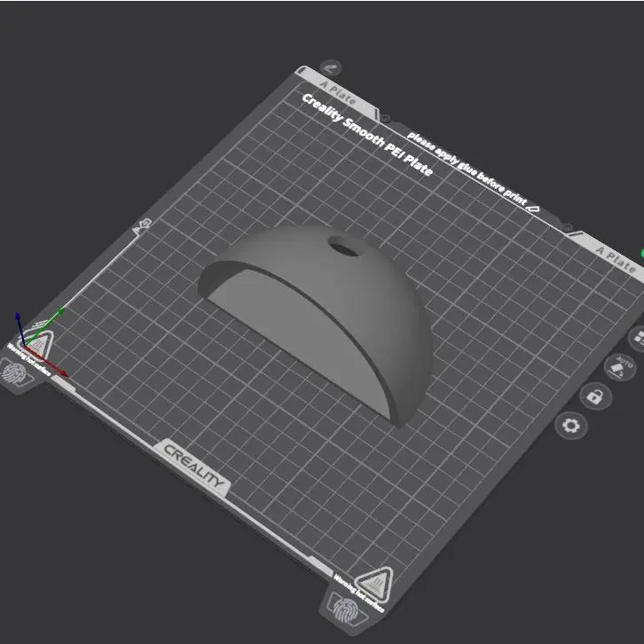This screenshot has width=644, height=644.
Task: Toggle the plate lock icon
Action: pos(595,397)
